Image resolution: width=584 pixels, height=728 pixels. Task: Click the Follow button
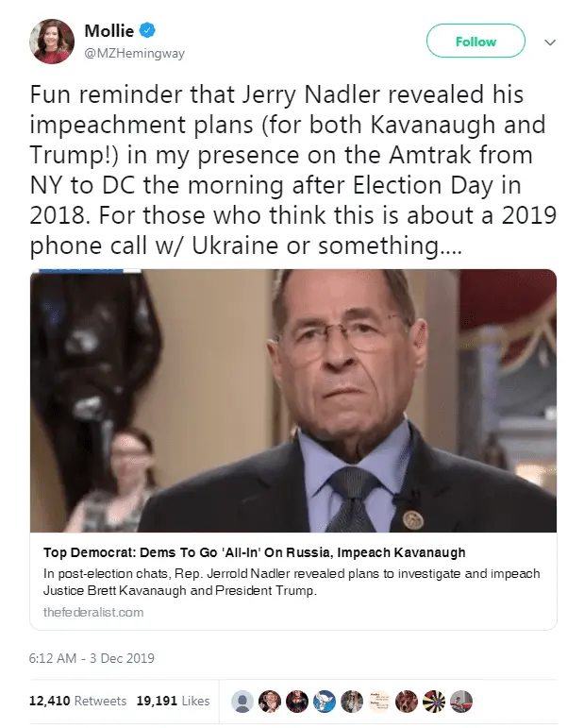click(x=476, y=42)
